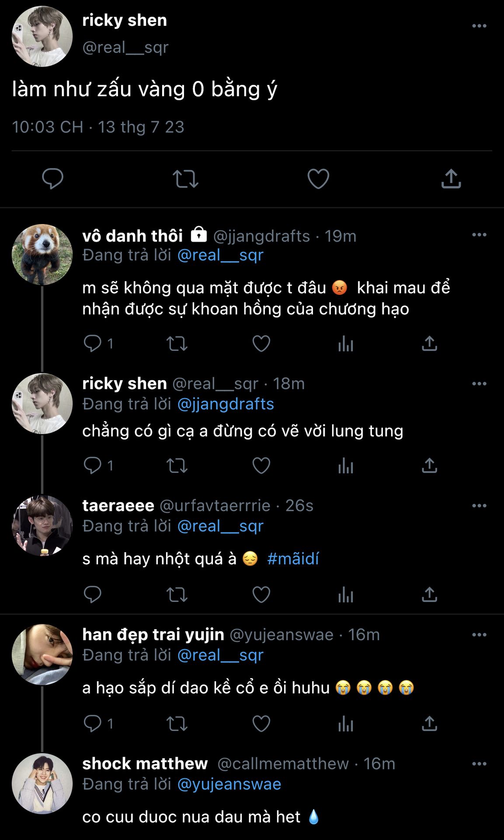
Task: Retweet the main tweet by ricky shen
Action: click(x=185, y=179)
